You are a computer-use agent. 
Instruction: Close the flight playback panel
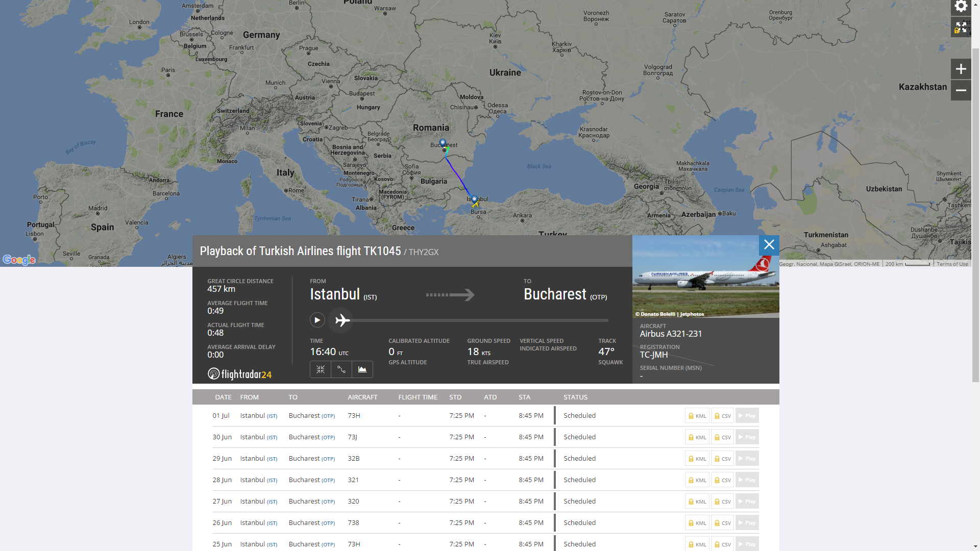tap(769, 245)
